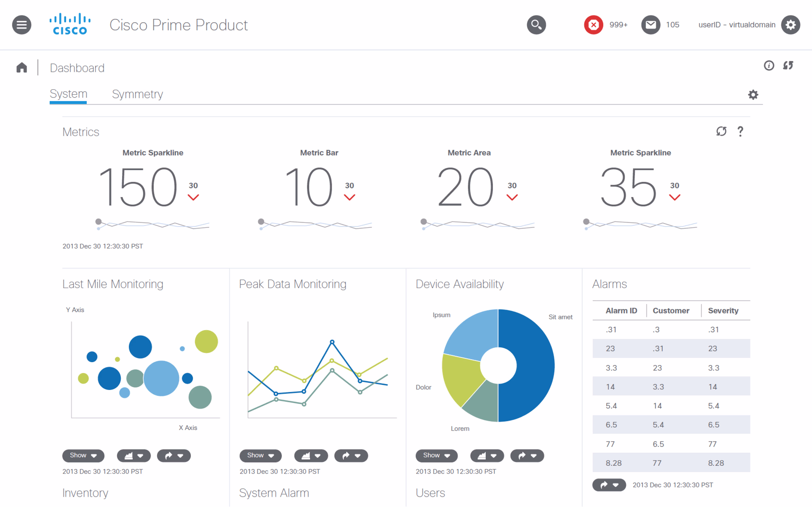Open the hamburger navigation menu
The width and height of the screenshot is (812, 507).
pyautogui.click(x=21, y=25)
